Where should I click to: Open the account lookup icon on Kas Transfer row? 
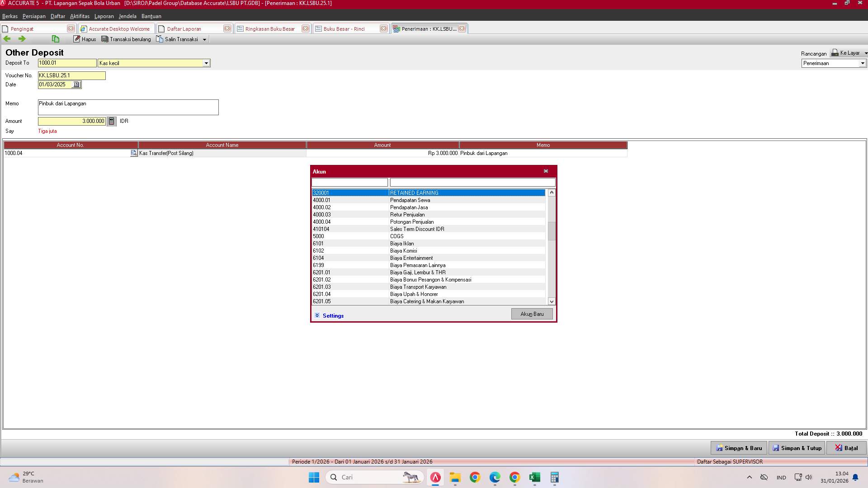(x=134, y=153)
